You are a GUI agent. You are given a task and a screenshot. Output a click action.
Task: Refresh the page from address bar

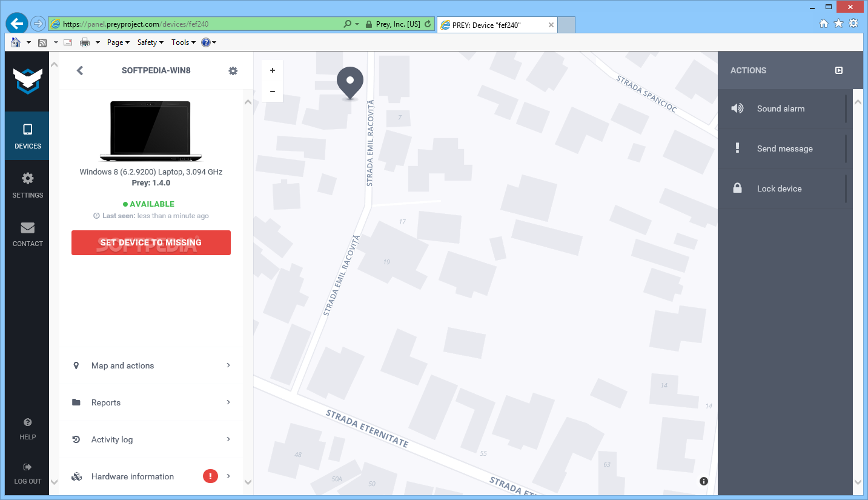click(x=428, y=24)
